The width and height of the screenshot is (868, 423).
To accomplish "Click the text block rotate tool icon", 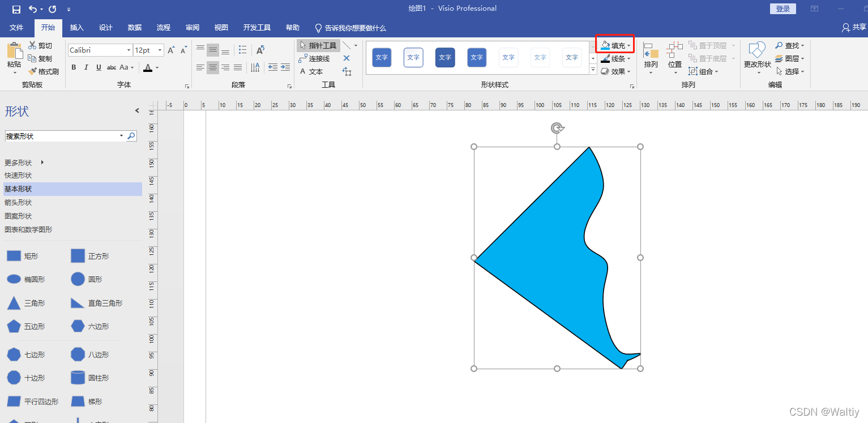I will (347, 71).
